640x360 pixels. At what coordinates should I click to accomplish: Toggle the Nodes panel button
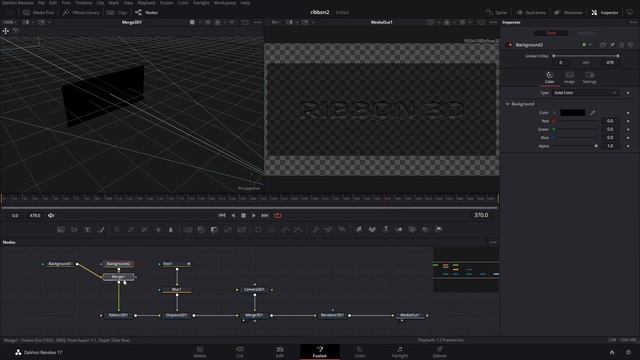147,13
